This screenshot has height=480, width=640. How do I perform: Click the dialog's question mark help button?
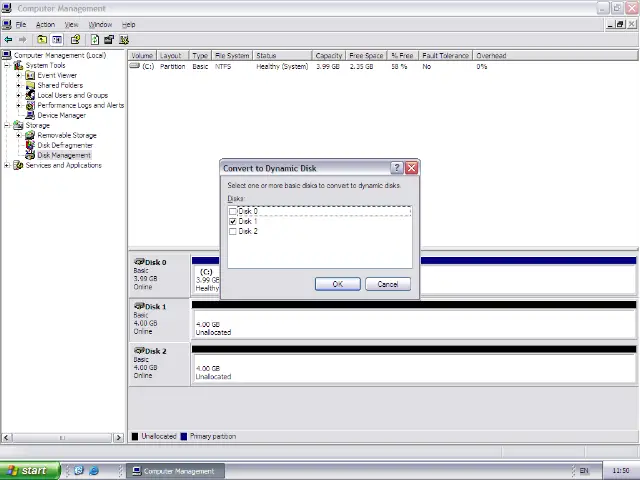click(397, 168)
